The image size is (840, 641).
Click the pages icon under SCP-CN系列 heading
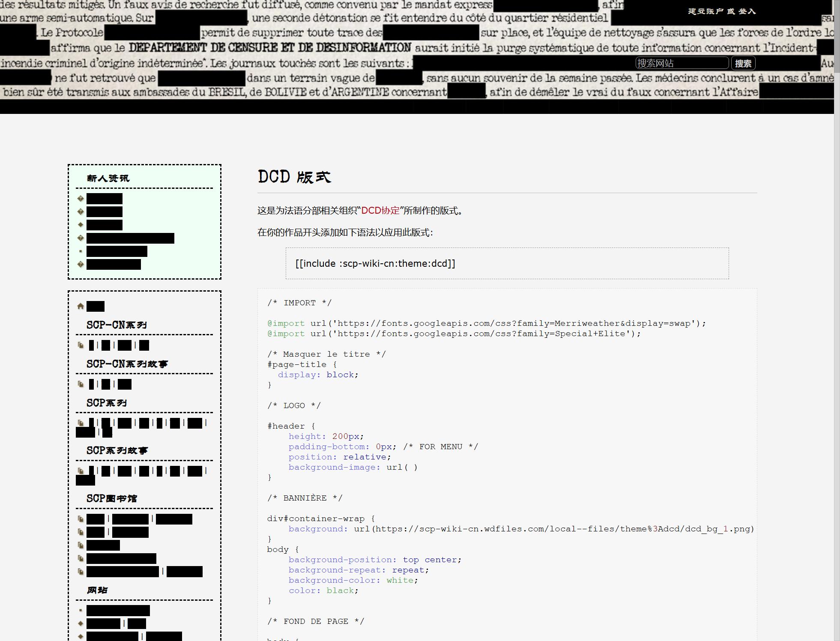[80, 345]
